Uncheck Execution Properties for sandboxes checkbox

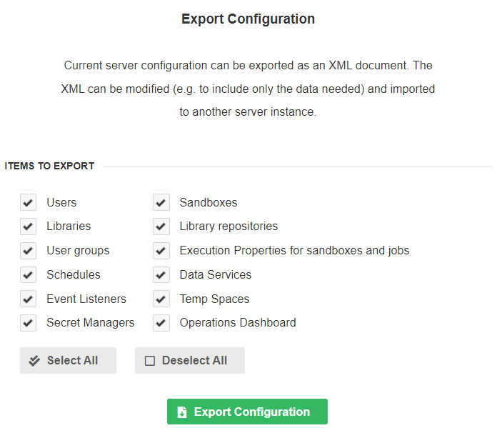[x=161, y=251]
